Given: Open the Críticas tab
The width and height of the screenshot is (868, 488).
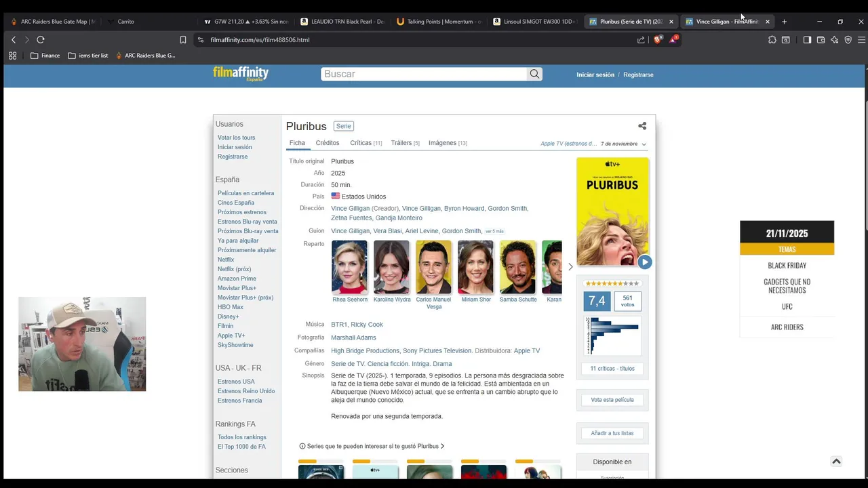Looking at the screenshot, I should tap(366, 143).
